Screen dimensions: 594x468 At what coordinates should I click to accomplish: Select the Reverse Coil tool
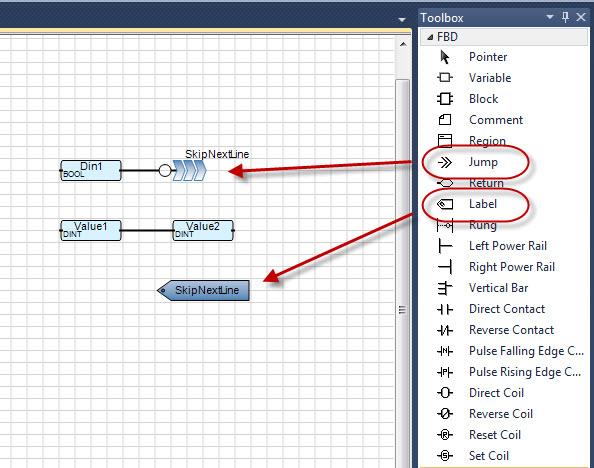pos(501,414)
